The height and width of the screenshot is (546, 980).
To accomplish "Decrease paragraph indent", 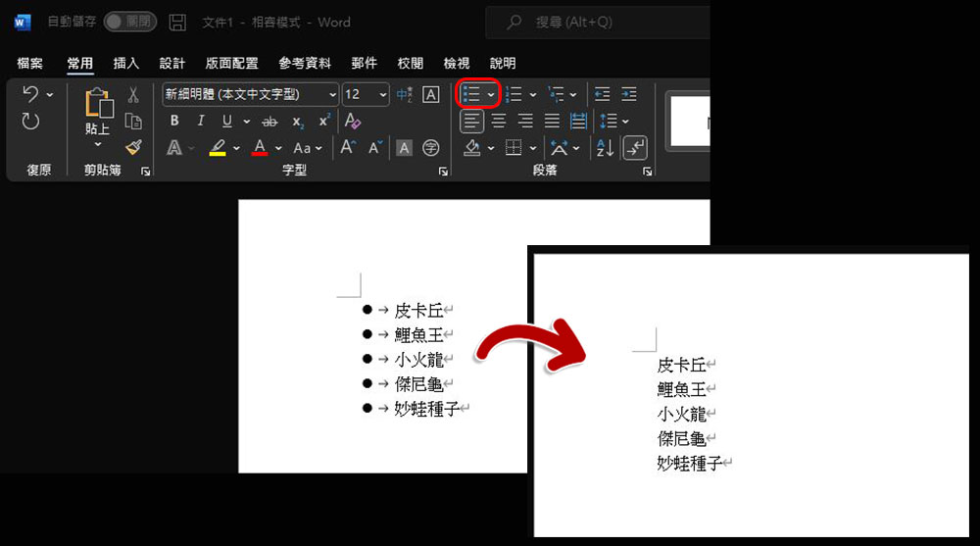I will (602, 94).
